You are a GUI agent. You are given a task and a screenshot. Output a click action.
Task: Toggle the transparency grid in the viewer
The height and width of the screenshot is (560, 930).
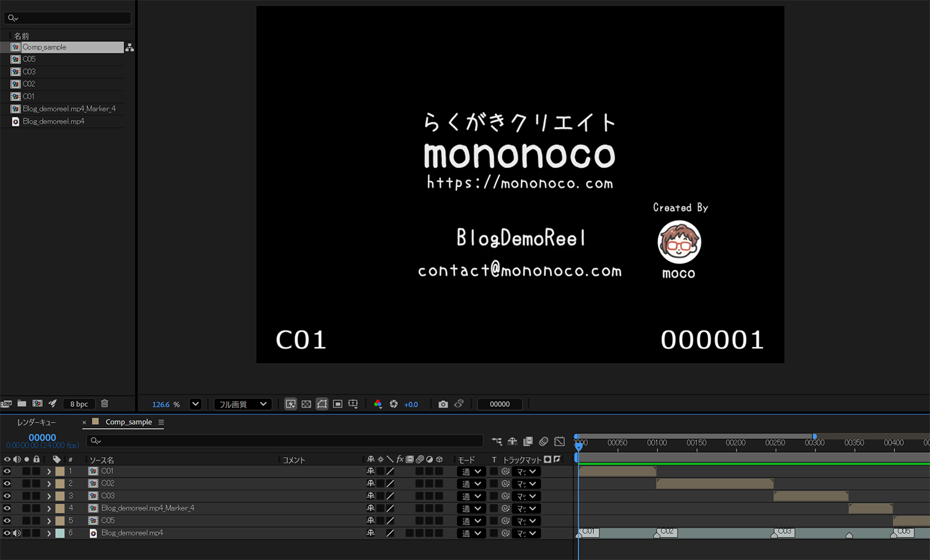[306, 404]
